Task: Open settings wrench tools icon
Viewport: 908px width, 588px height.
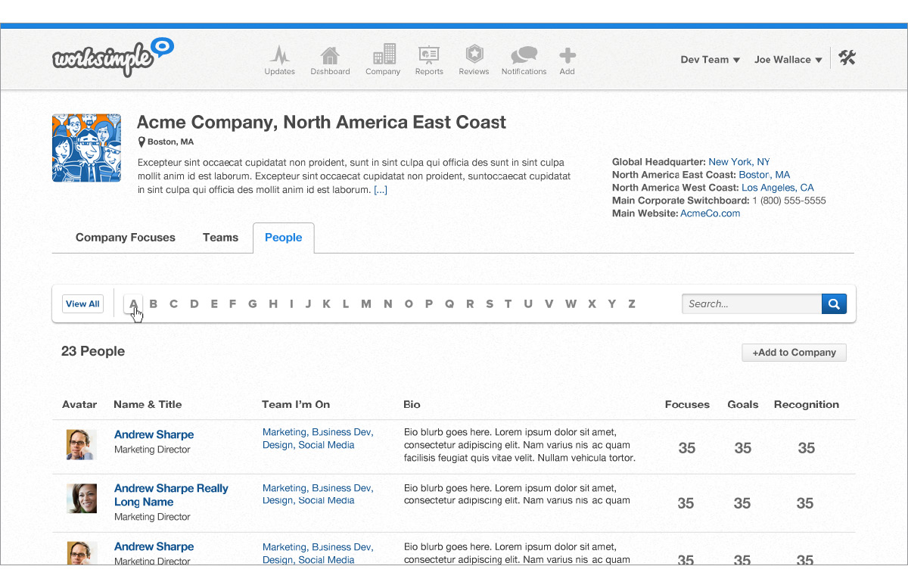Action: point(847,58)
